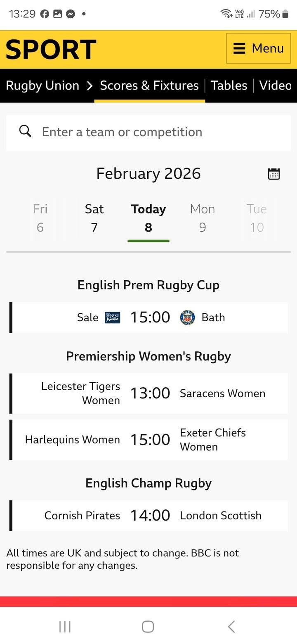Choose Monday 9 in date strip
Viewport: 297px width, 644px height.
click(203, 218)
